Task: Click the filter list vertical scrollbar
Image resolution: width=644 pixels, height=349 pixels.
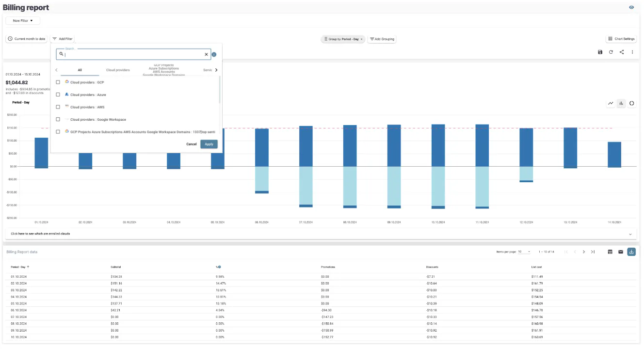Action: [220, 90]
